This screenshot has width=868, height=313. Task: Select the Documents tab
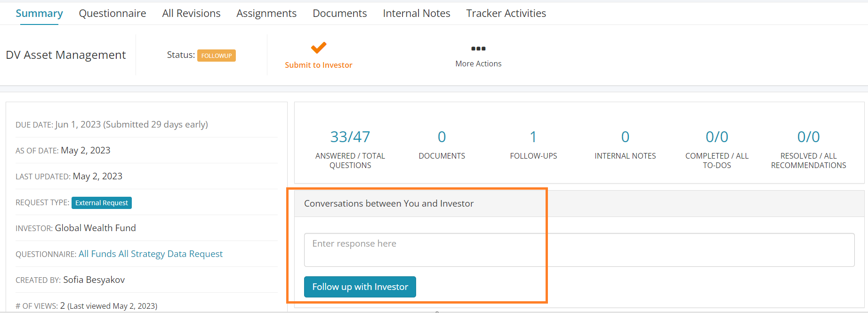[339, 13]
